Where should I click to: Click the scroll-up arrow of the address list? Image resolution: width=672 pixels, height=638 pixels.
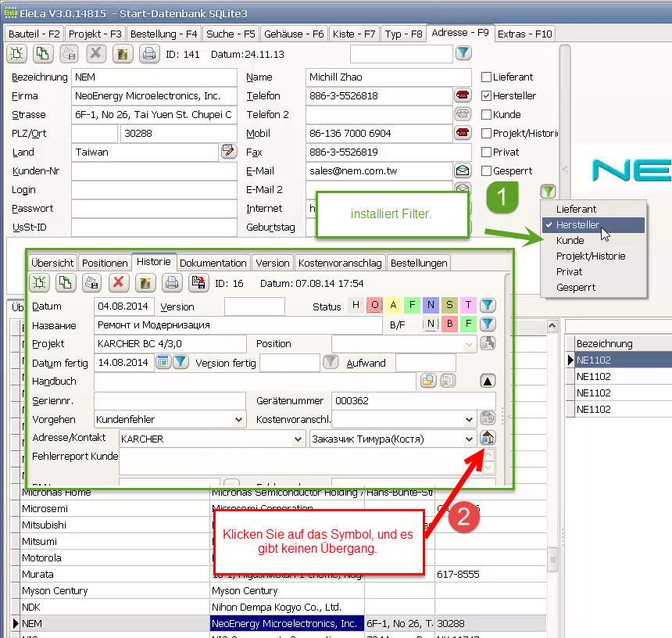(x=552, y=326)
